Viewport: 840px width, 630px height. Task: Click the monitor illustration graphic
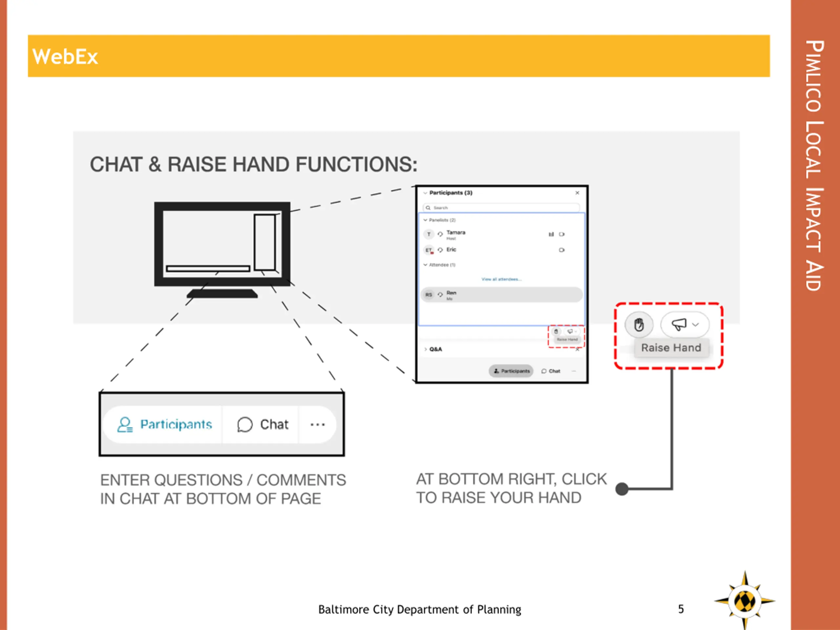click(x=222, y=250)
